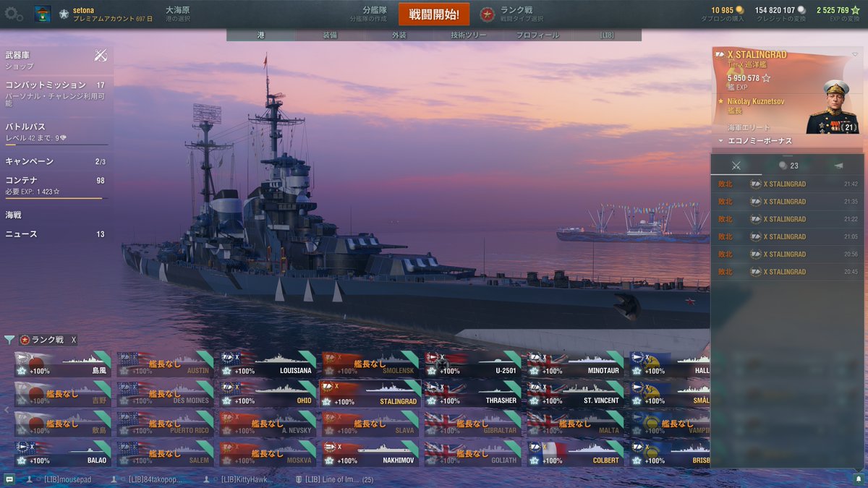
Task: Switch to battle results swords tab
Action: (x=736, y=166)
